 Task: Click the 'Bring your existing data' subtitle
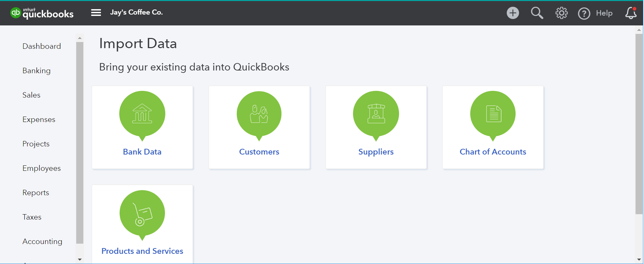[x=194, y=67]
